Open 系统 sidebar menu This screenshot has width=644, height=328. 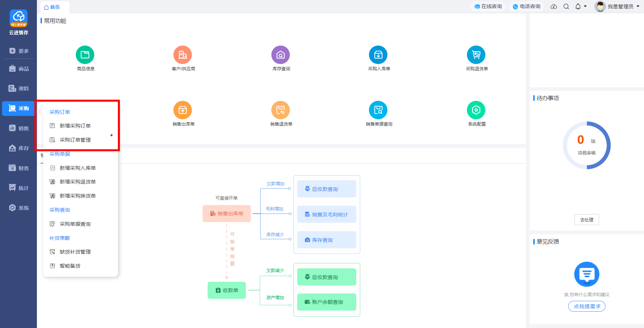[18, 208]
